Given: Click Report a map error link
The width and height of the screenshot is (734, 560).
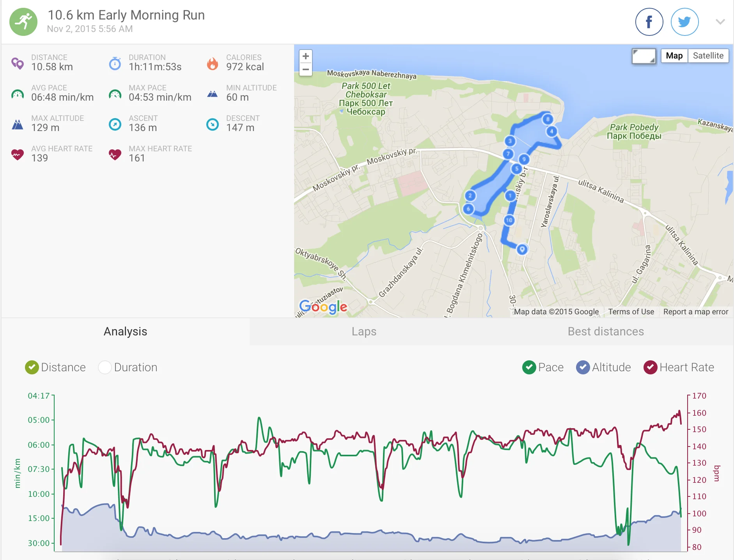Looking at the screenshot, I should (695, 312).
